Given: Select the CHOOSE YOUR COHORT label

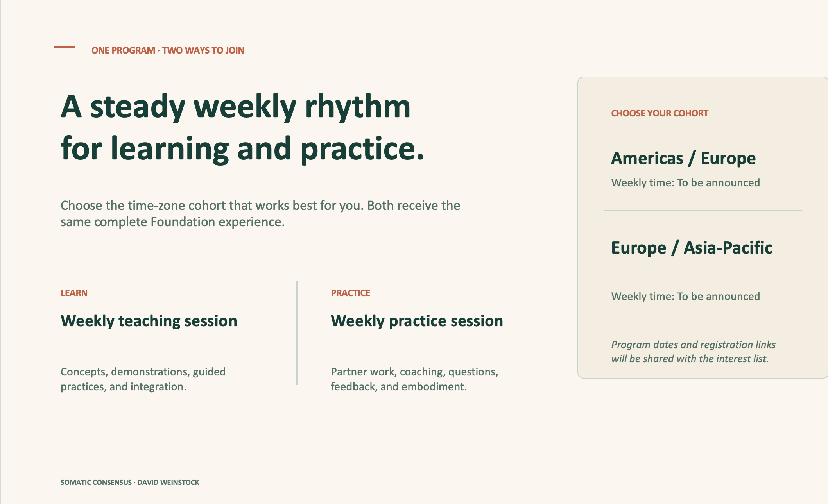Looking at the screenshot, I should click(660, 113).
